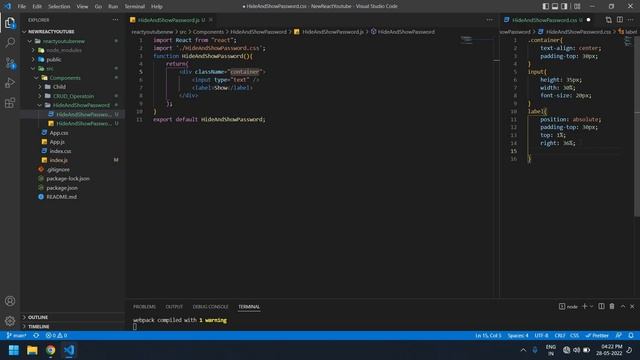Click the git branch indicator in status bar
Screen dimensions: 640x360
point(16,336)
